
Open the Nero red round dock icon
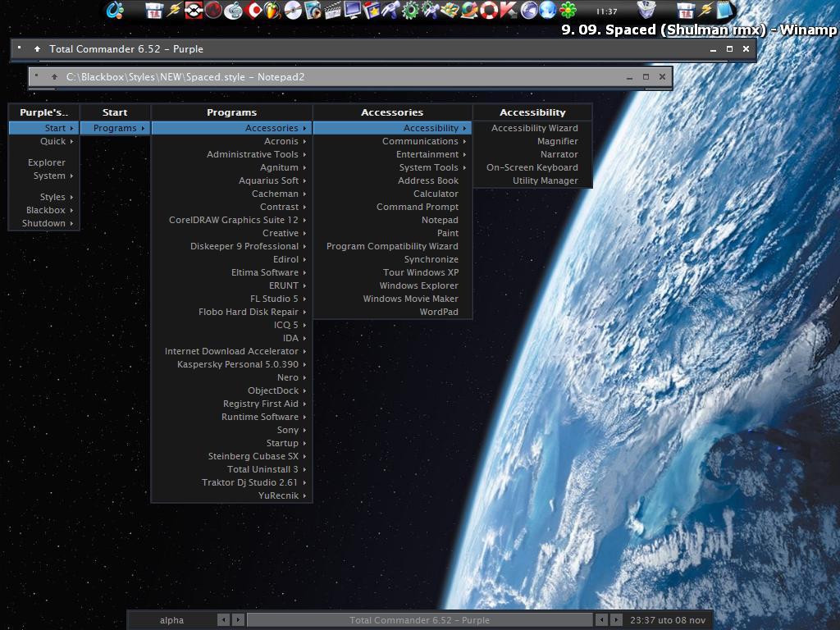tap(213, 10)
